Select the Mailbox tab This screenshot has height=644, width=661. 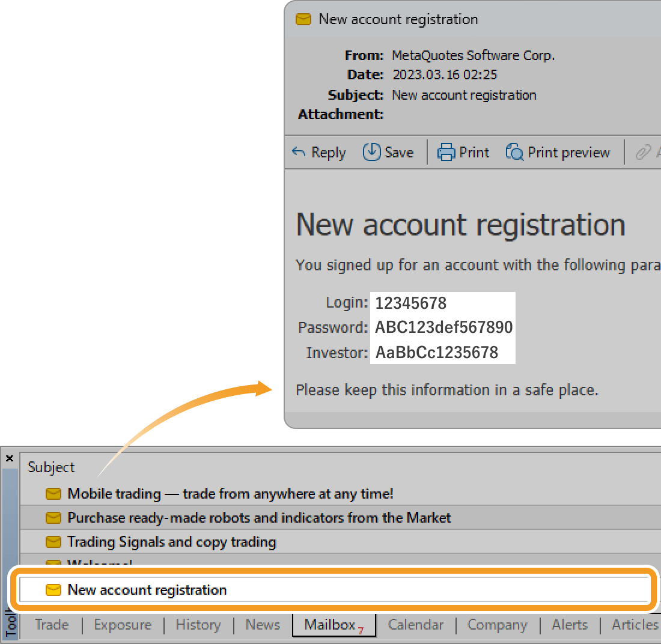tap(334, 625)
